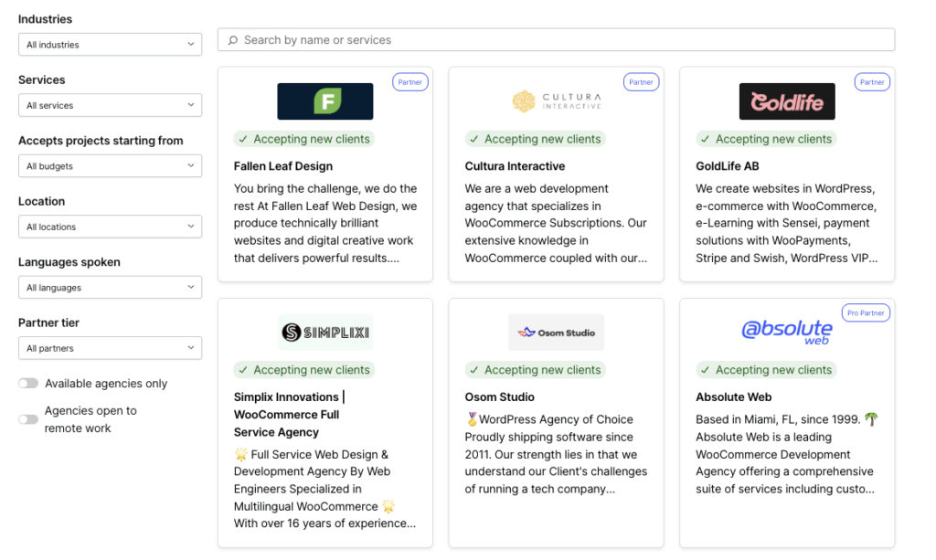The height and width of the screenshot is (560, 936).
Task: Open the All budgets selection control
Action: (x=110, y=165)
